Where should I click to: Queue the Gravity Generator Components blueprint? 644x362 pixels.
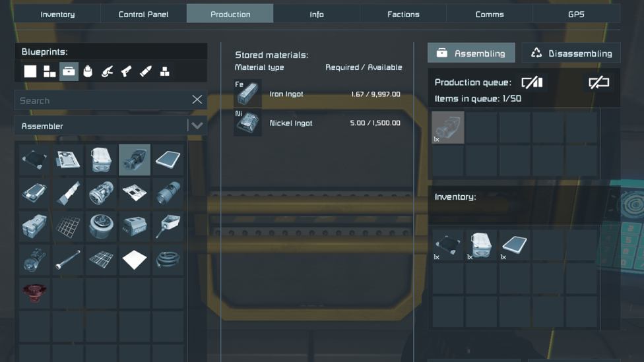point(101,193)
